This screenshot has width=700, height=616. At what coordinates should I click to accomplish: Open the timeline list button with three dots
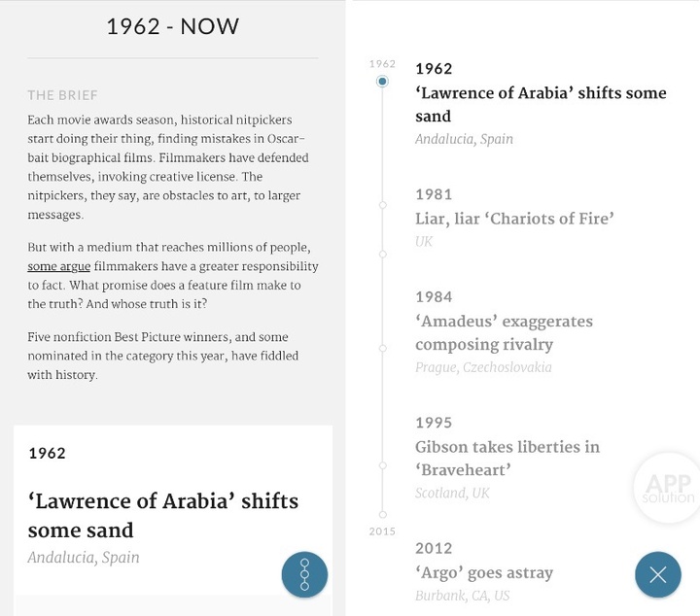pyautogui.click(x=304, y=575)
